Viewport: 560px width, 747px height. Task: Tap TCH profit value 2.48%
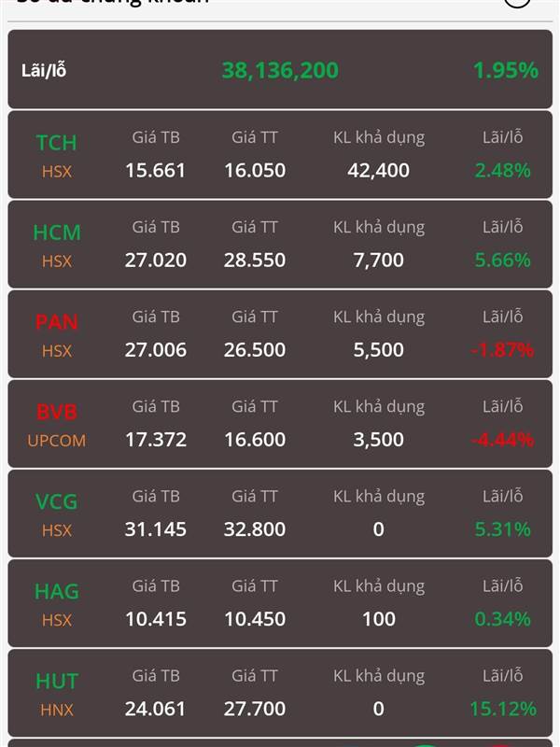503,171
